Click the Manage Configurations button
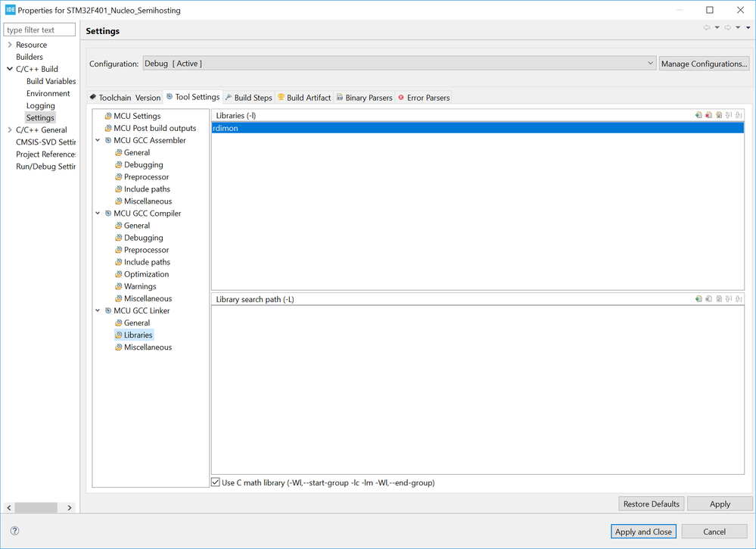Viewport: 756px width, 549px height. coord(704,64)
